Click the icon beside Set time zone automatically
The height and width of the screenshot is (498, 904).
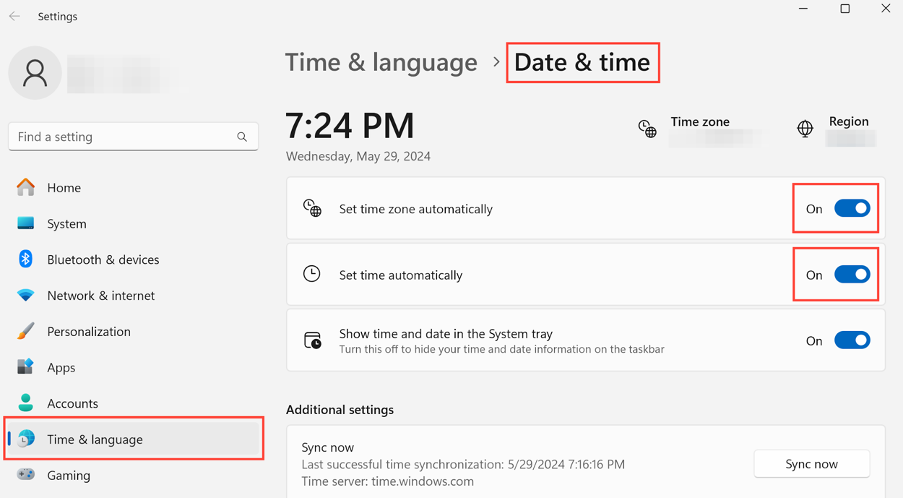click(312, 208)
